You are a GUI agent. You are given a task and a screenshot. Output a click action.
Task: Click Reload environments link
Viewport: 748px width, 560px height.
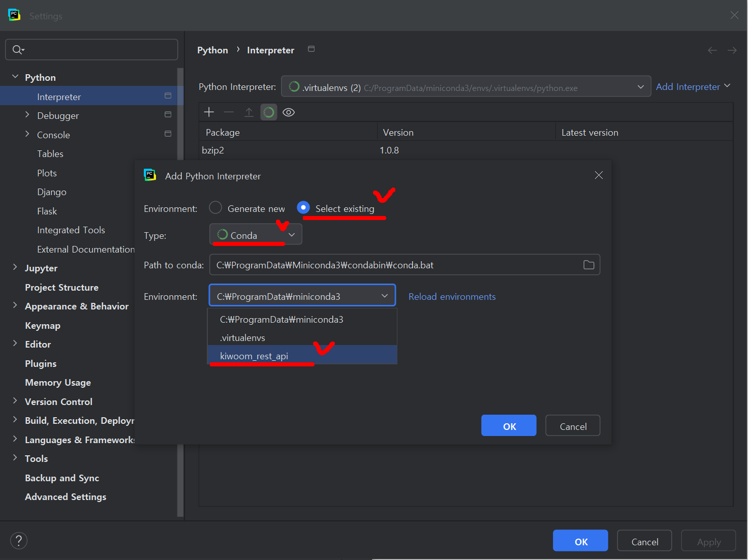(452, 296)
